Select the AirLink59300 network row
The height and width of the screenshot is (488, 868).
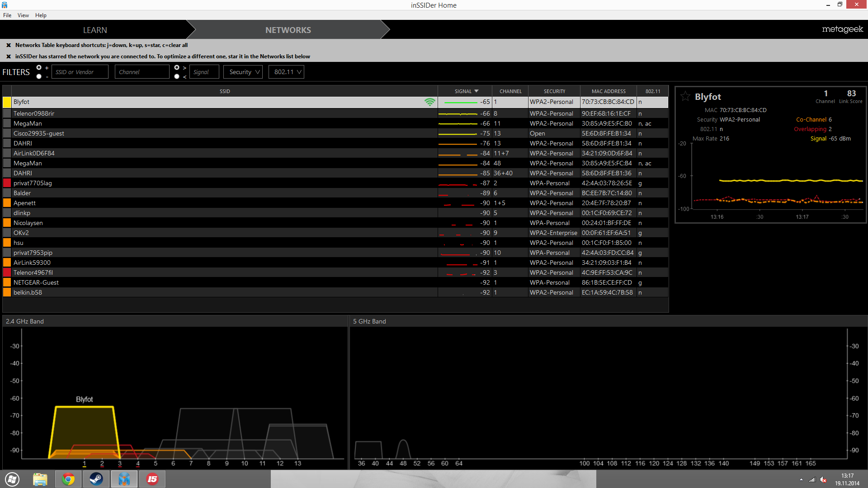335,263
